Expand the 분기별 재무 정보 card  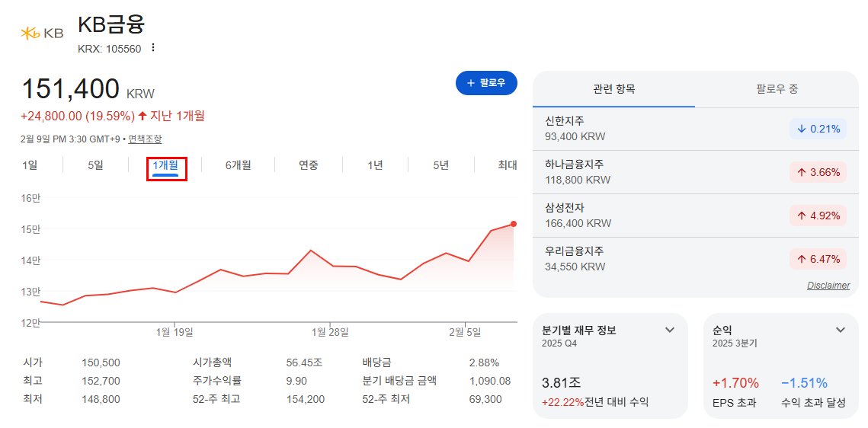(x=670, y=330)
